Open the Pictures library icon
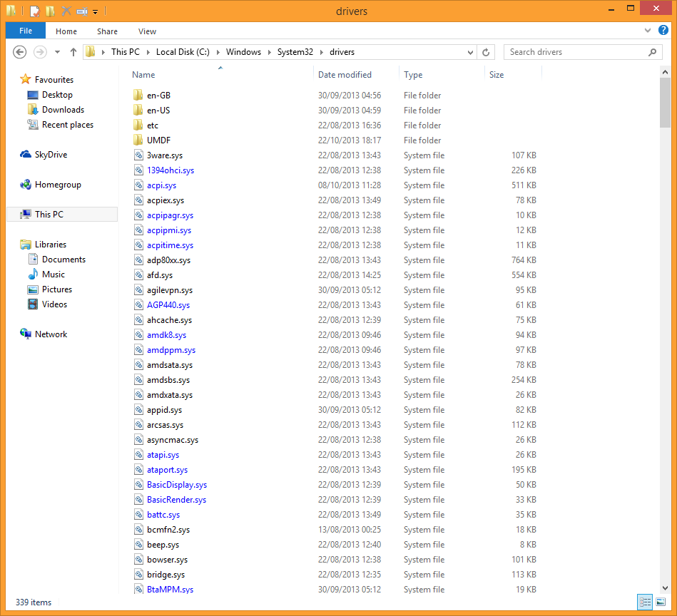The height and width of the screenshot is (616, 677). 33,289
